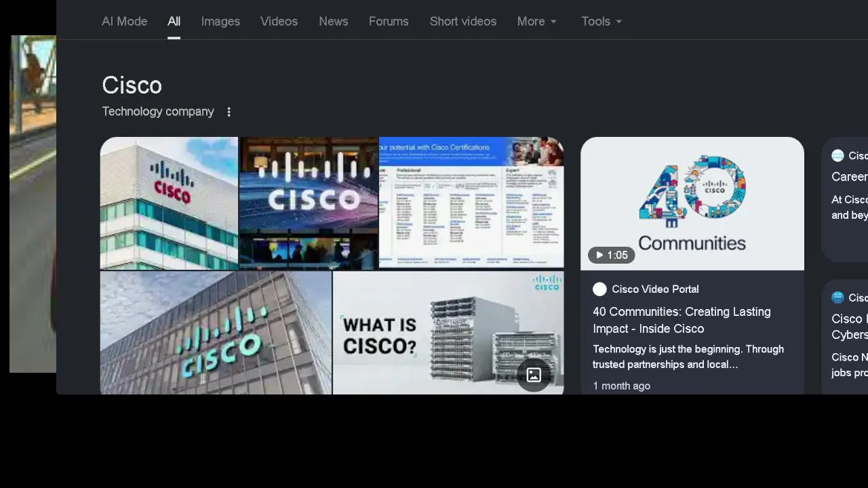
Task: Open the WHAT IS CISCO? image
Action: click(x=448, y=333)
